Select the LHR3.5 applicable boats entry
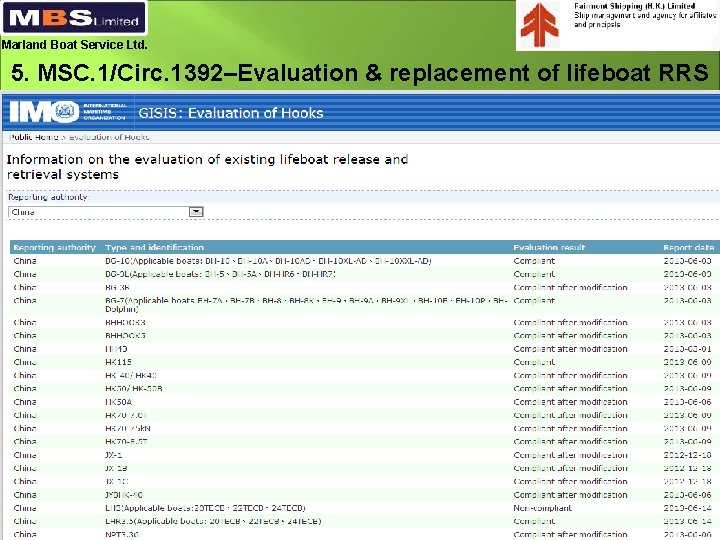This screenshot has height=540, width=720. 213,521
